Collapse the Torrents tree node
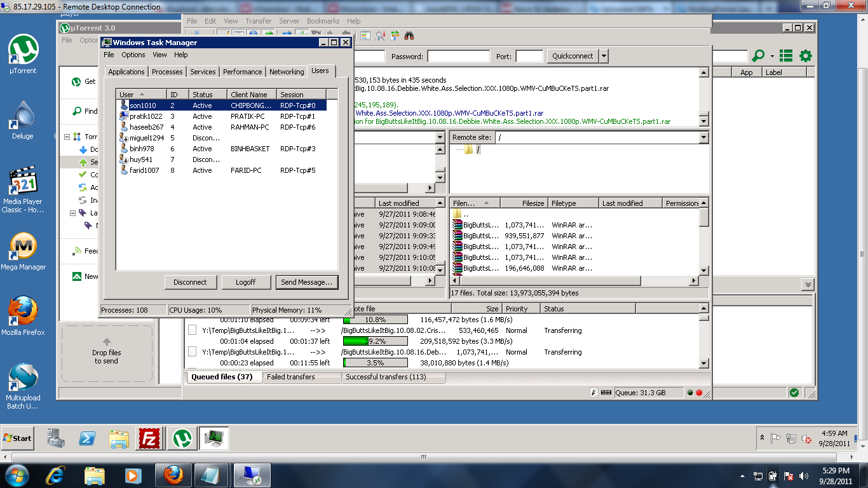The image size is (868, 488). (67, 137)
